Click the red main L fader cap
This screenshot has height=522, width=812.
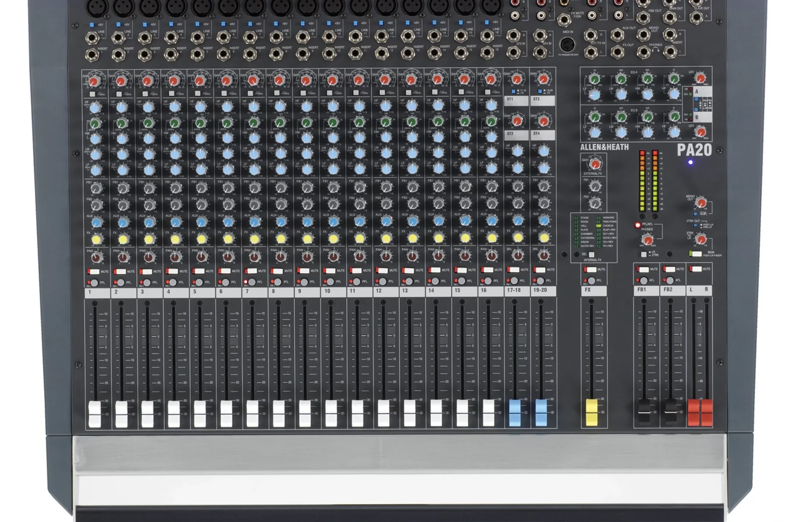pyautogui.click(x=694, y=412)
